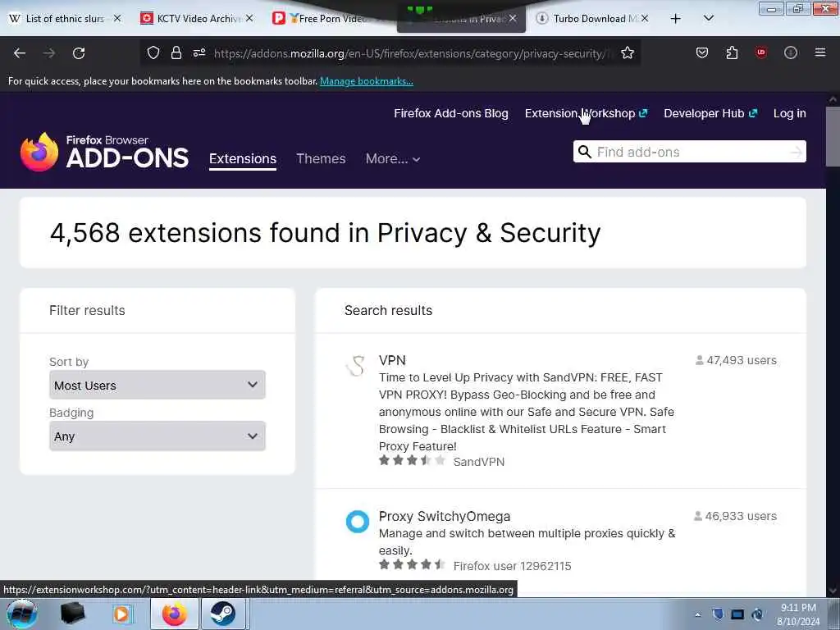The width and height of the screenshot is (840, 630).
Task: Go back to the previous page
Action: [x=20, y=53]
